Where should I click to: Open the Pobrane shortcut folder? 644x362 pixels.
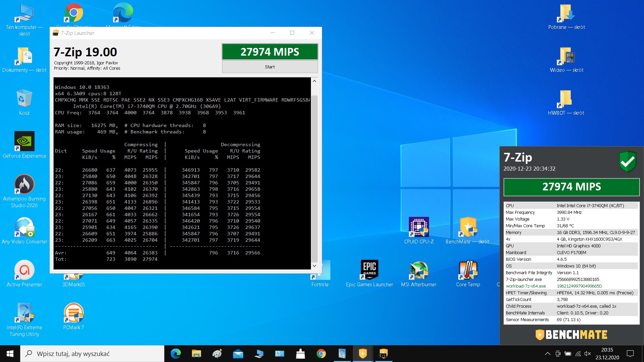567,17
